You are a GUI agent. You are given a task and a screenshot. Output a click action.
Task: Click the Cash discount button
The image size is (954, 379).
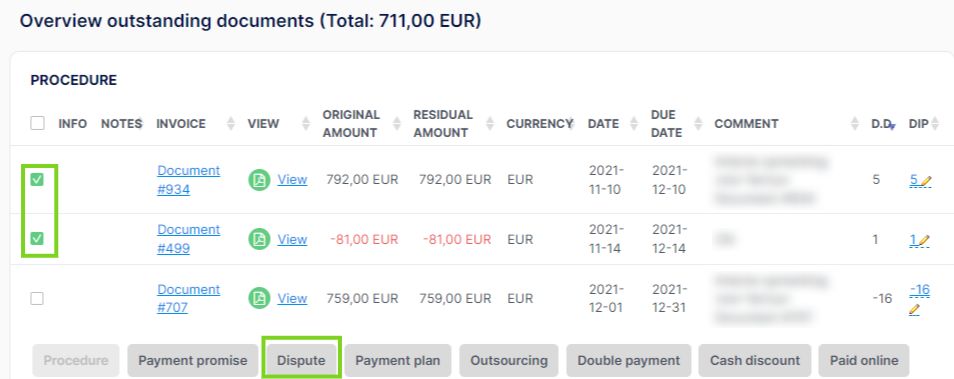(x=754, y=360)
